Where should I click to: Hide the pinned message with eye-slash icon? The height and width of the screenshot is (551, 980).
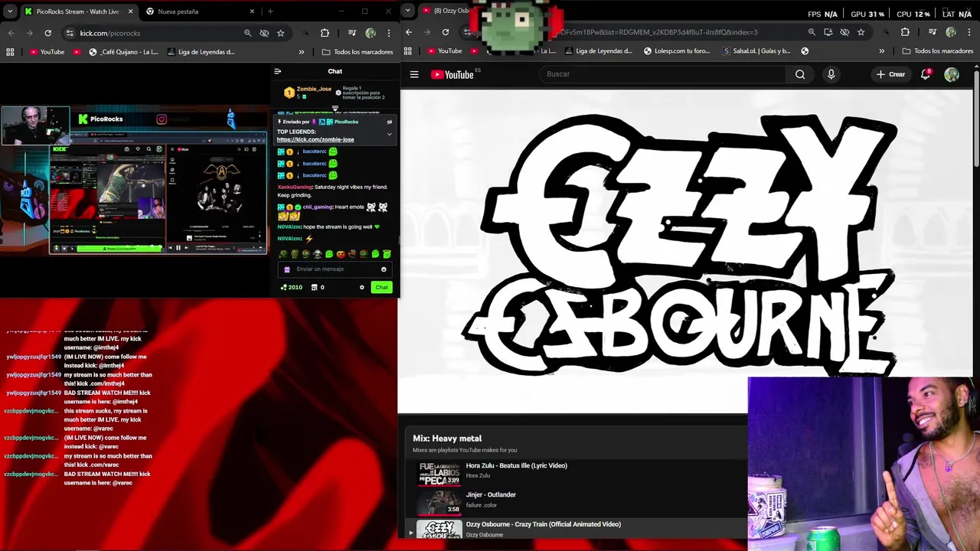coord(389,122)
